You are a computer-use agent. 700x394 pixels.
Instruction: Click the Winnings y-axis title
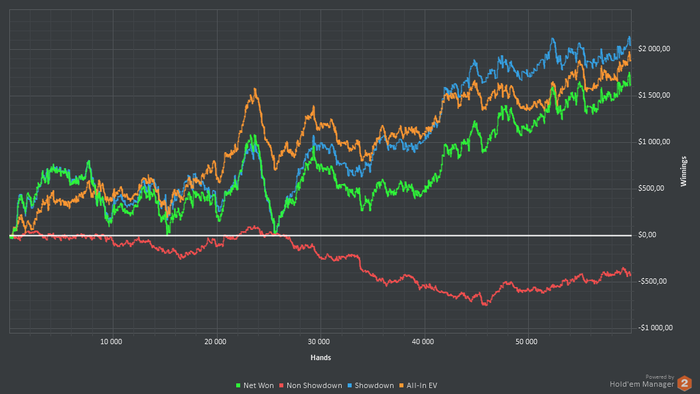coord(683,171)
